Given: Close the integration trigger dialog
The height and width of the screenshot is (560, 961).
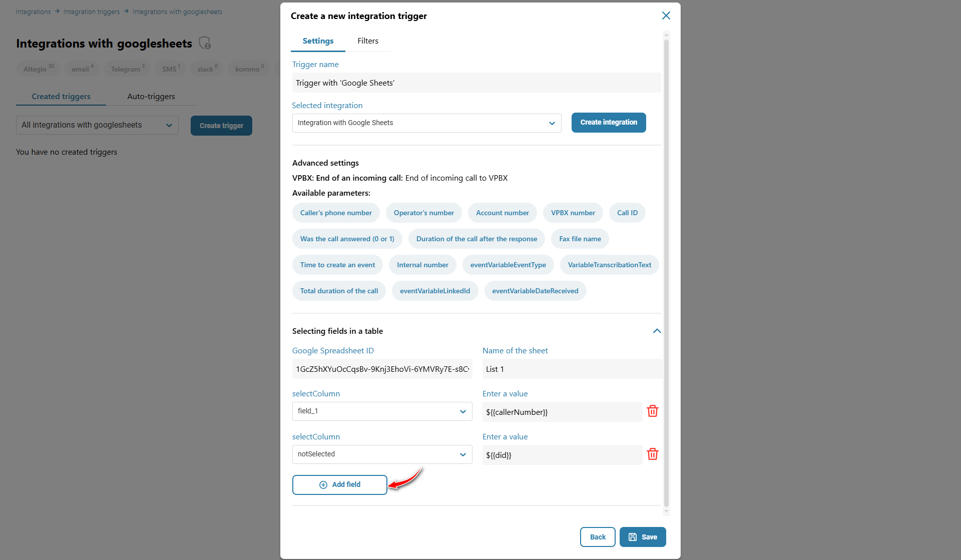Looking at the screenshot, I should 666,16.
